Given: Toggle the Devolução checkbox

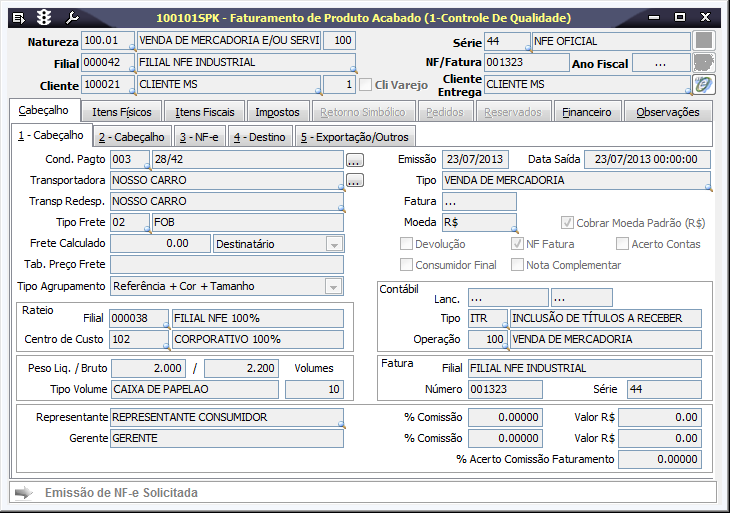Looking at the screenshot, I should tap(406, 244).
